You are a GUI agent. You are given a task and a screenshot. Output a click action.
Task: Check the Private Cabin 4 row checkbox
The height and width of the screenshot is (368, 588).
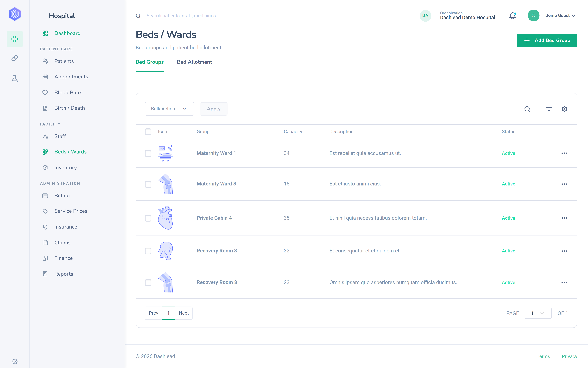(x=148, y=218)
